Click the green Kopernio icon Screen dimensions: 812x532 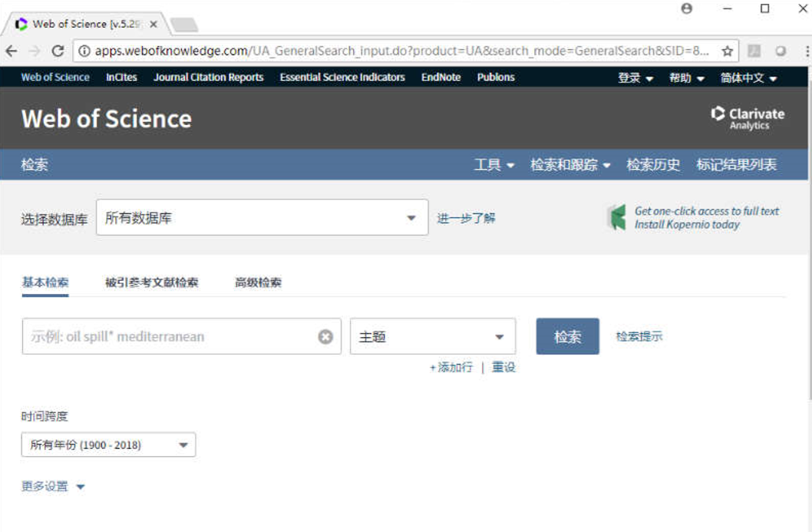click(x=616, y=217)
